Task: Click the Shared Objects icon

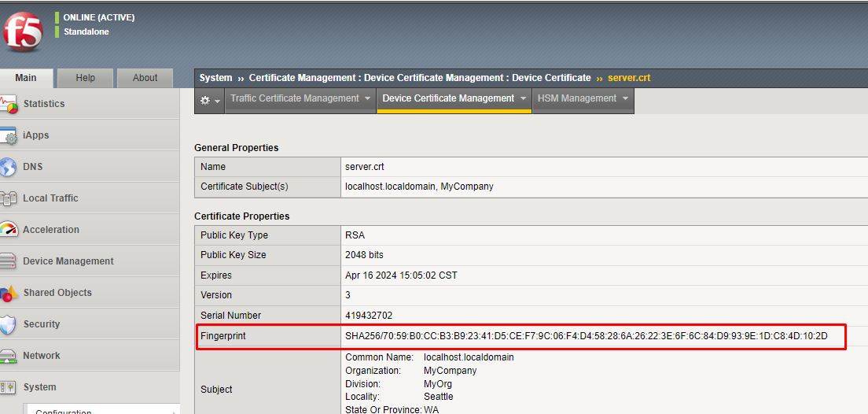Action: pos(8,293)
